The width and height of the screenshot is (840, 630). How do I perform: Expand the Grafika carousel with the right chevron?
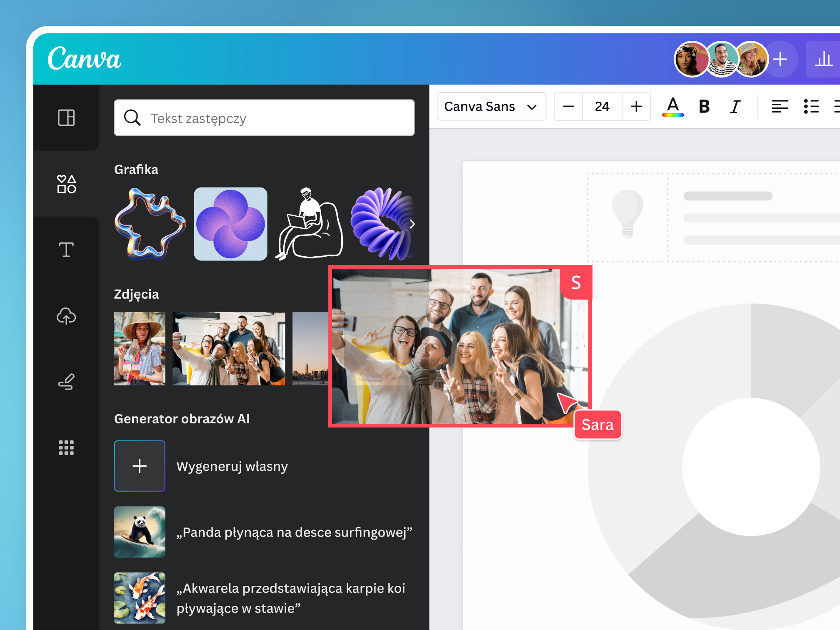pos(412,224)
